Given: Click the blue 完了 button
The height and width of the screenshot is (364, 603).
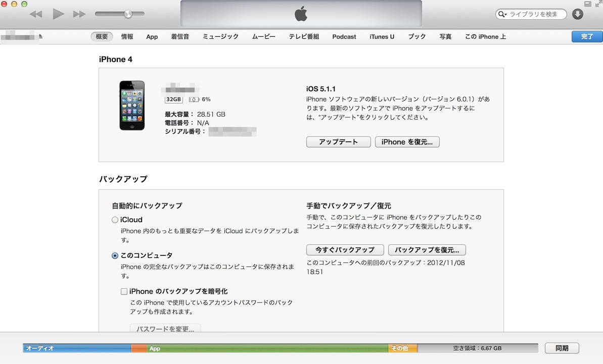Looking at the screenshot, I should pyautogui.click(x=587, y=36).
